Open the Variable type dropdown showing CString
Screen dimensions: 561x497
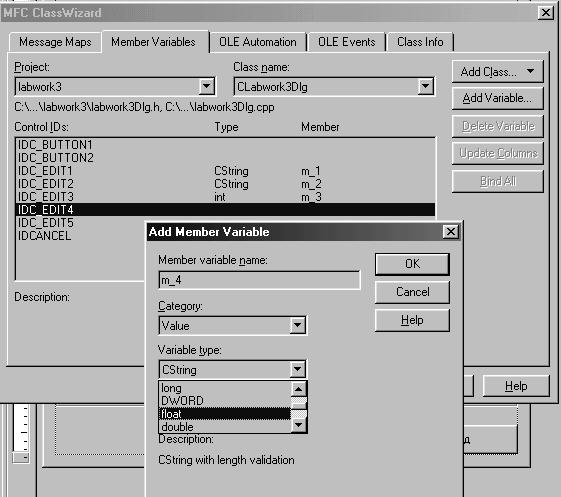pyautogui.click(x=297, y=369)
